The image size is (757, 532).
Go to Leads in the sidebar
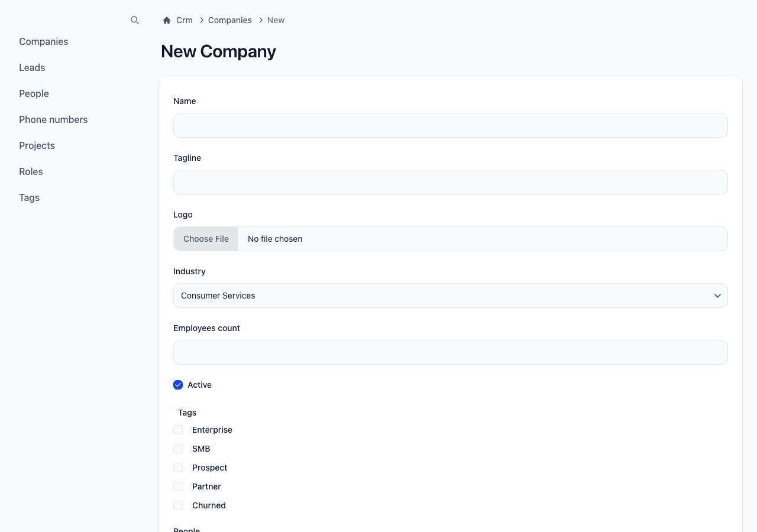click(x=32, y=67)
